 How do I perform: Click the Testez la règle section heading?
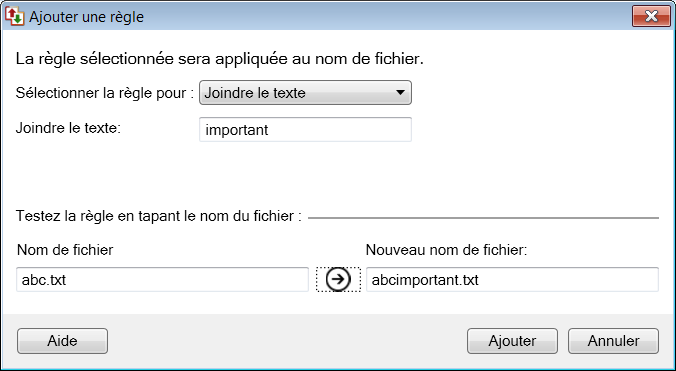pyautogui.click(x=158, y=216)
